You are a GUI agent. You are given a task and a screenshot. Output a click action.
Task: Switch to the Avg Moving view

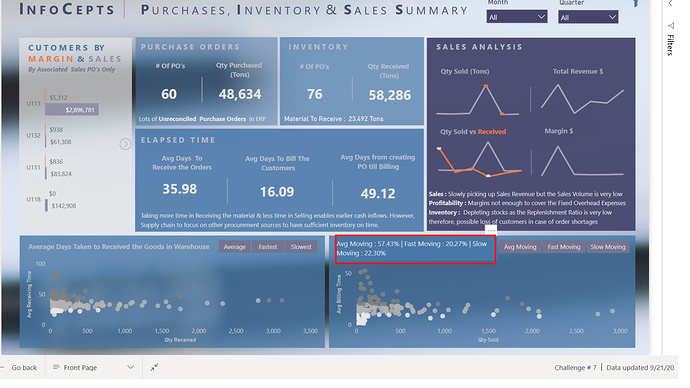point(520,247)
